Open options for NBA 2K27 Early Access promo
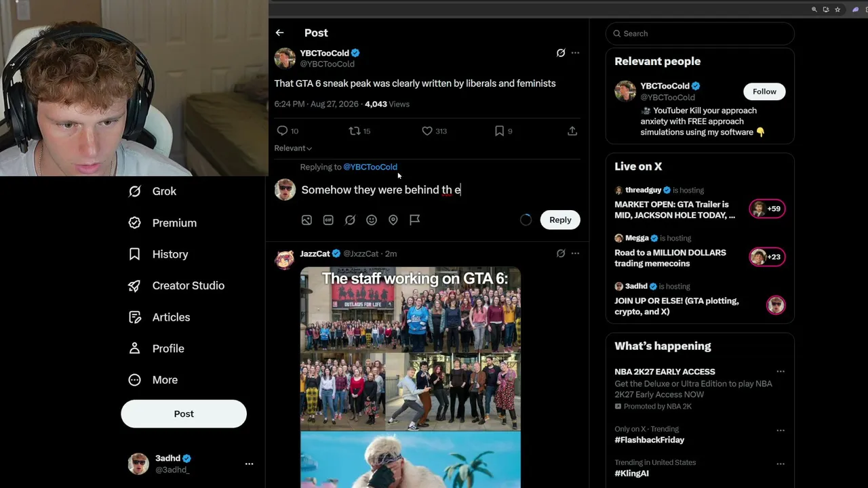The width and height of the screenshot is (868, 488). [781, 371]
